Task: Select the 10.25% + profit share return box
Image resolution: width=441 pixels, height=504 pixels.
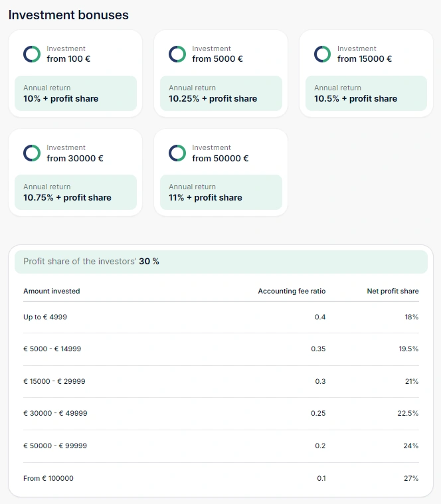Action: (x=221, y=93)
